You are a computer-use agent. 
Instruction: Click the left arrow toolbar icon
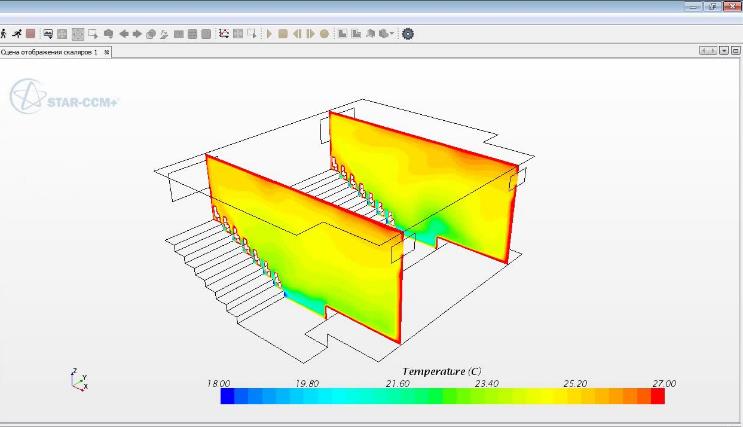click(123, 33)
